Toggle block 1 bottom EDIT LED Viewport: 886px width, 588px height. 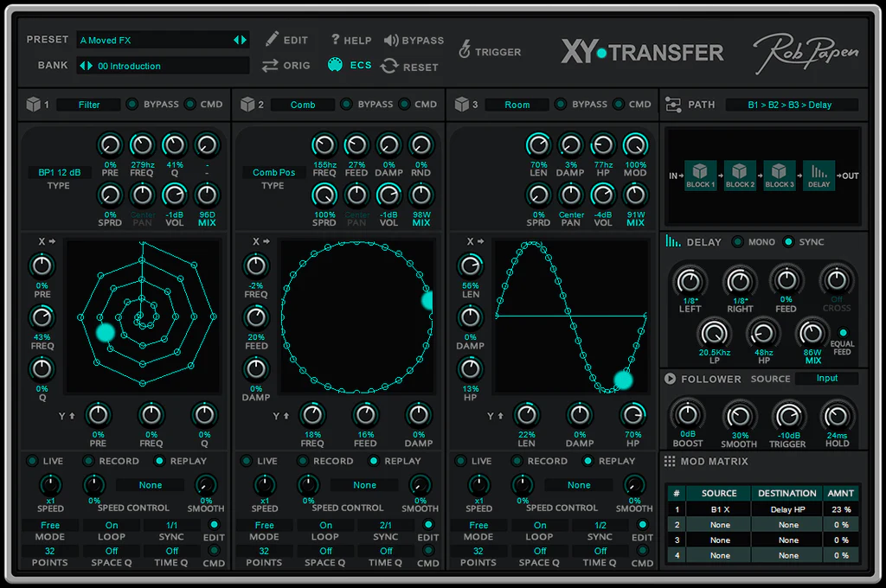[x=215, y=525]
